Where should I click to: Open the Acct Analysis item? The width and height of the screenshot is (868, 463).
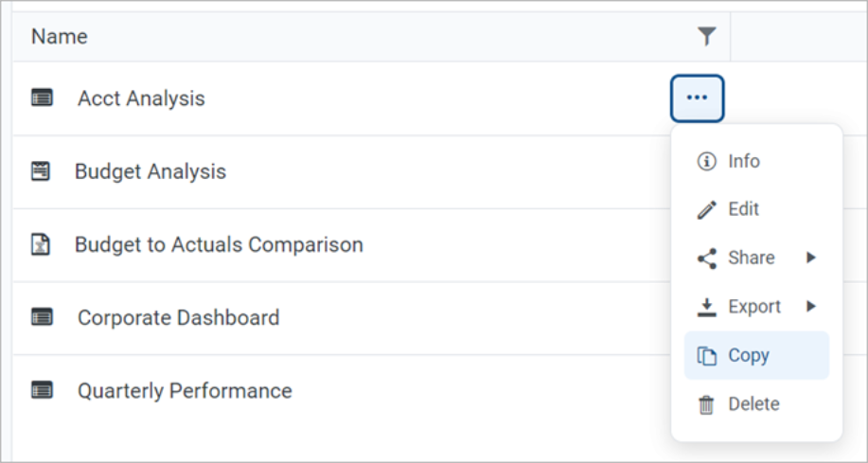[141, 98]
